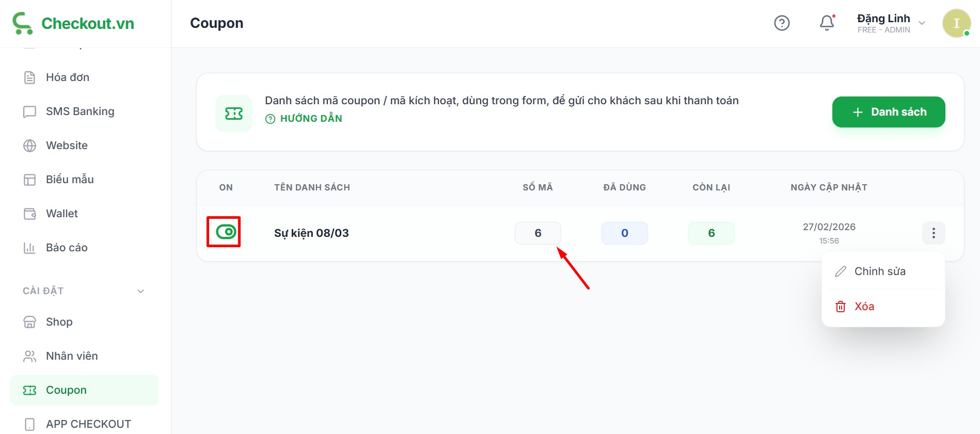
Task: Open the notifications bell
Action: tap(827, 23)
